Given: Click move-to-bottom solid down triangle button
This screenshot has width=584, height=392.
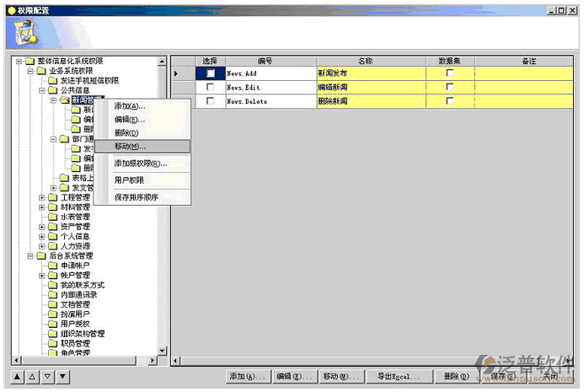Looking at the screenshot, I should [x=63, y=377].
